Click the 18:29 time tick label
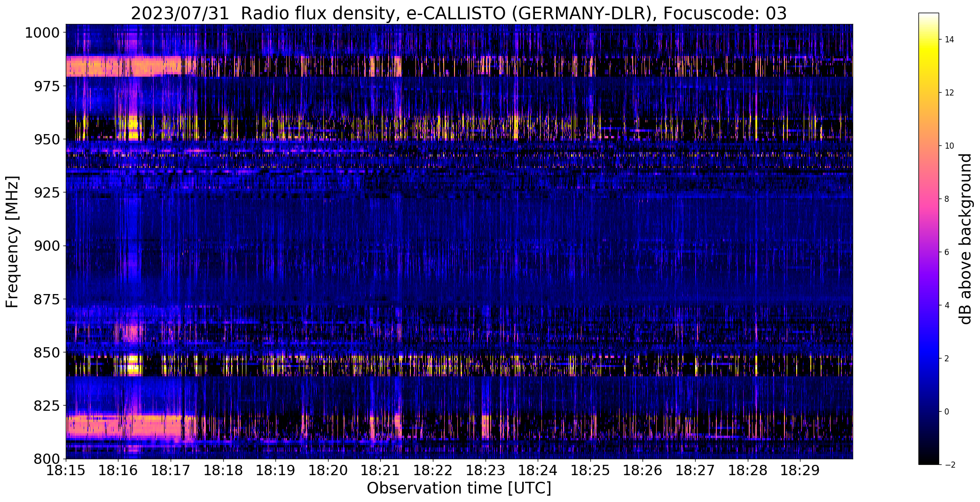This screenshot has width=980, height=502. (800, 470)
